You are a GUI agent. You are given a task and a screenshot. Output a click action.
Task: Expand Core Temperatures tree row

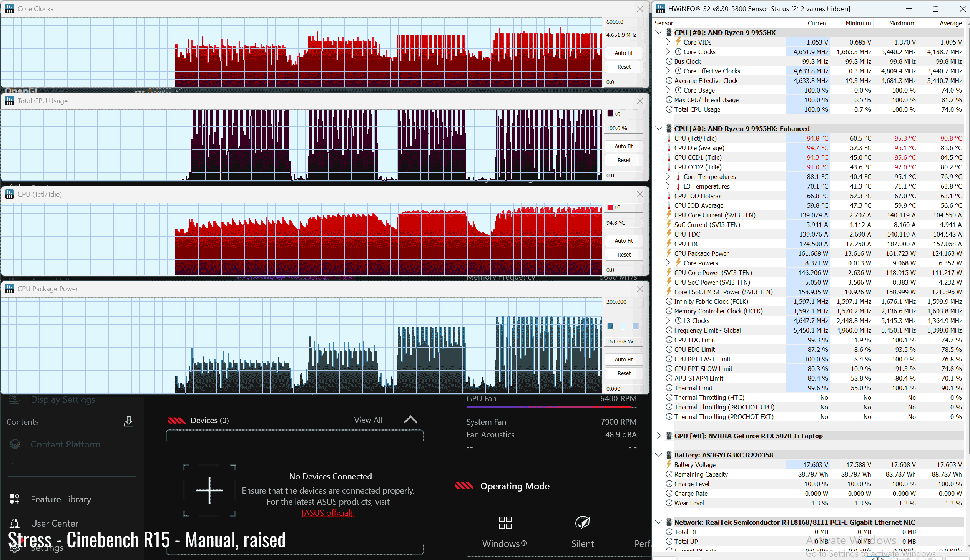(668, 177)
